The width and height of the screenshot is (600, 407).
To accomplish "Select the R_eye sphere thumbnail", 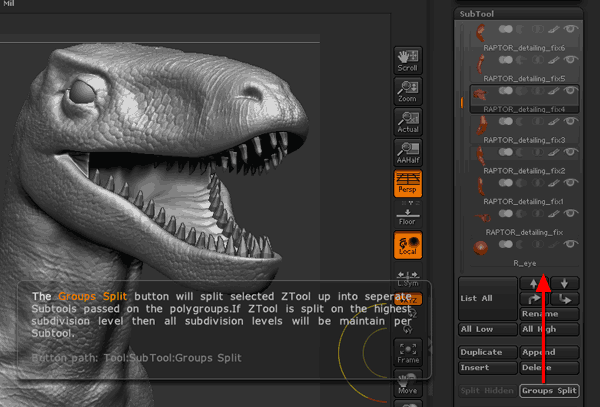I will pos(480,248).
